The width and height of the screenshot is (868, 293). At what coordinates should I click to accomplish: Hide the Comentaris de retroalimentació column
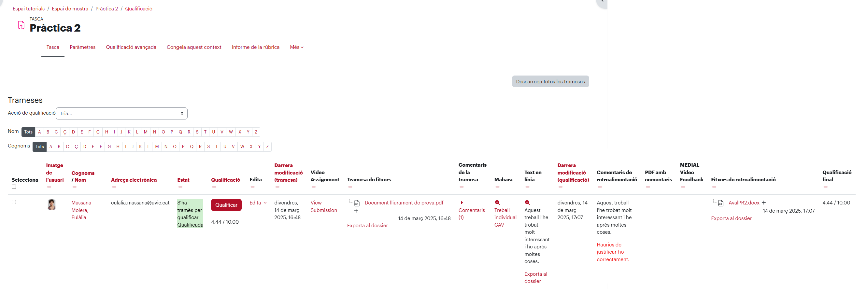600,187
